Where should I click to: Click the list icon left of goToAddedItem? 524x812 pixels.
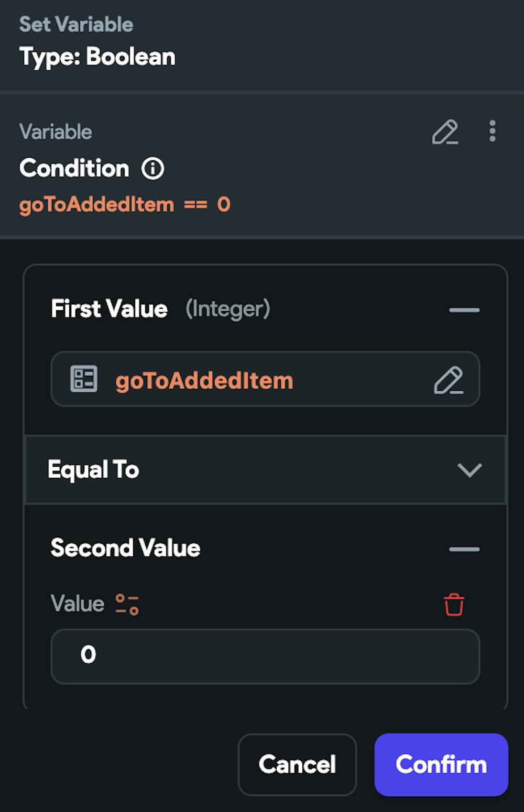click(84, 379)
